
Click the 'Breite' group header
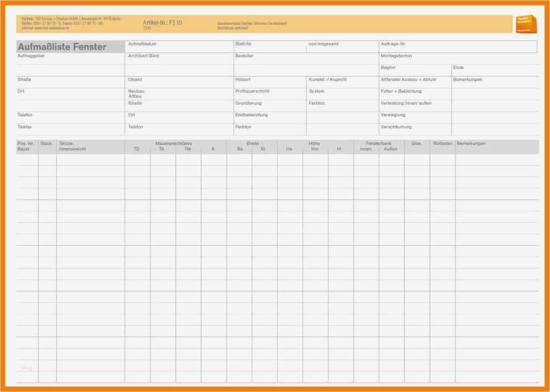(x=252, y=143)
